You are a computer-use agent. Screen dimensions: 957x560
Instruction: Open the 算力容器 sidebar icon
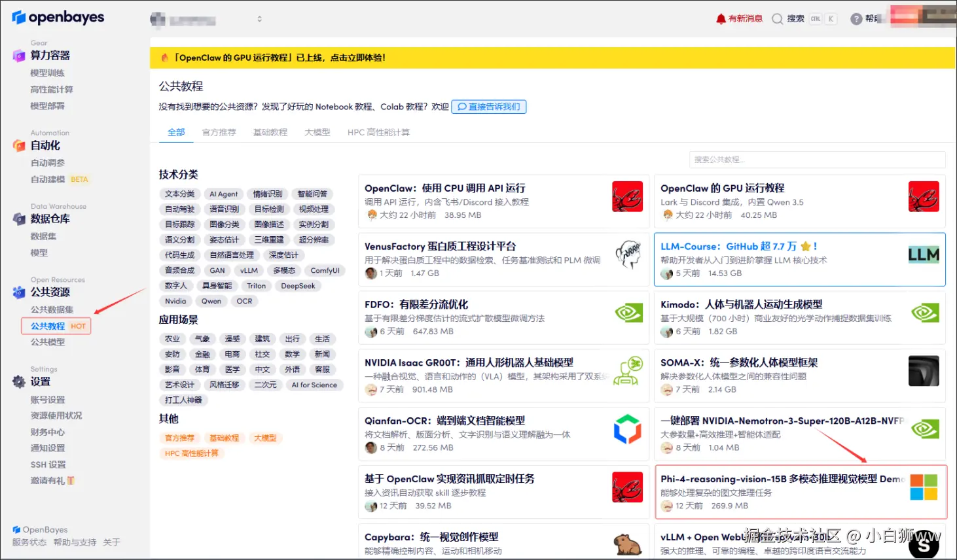pyautogui.click(x=18, y=56)
